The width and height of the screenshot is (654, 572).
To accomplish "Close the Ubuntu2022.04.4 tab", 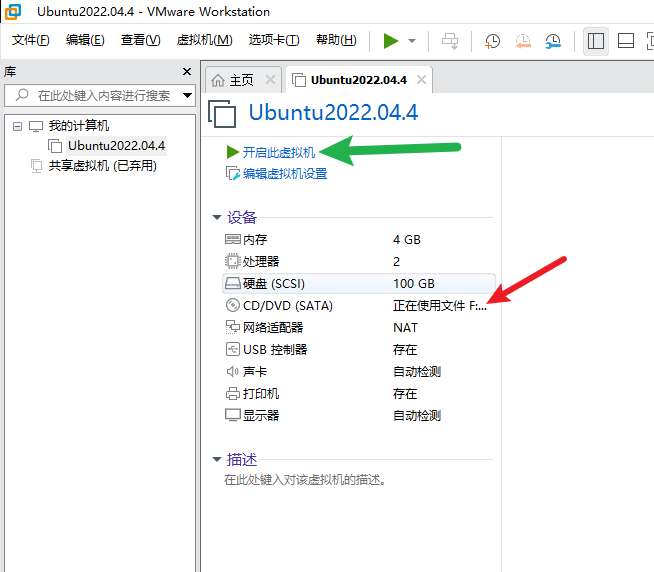I will pos(421,79).
